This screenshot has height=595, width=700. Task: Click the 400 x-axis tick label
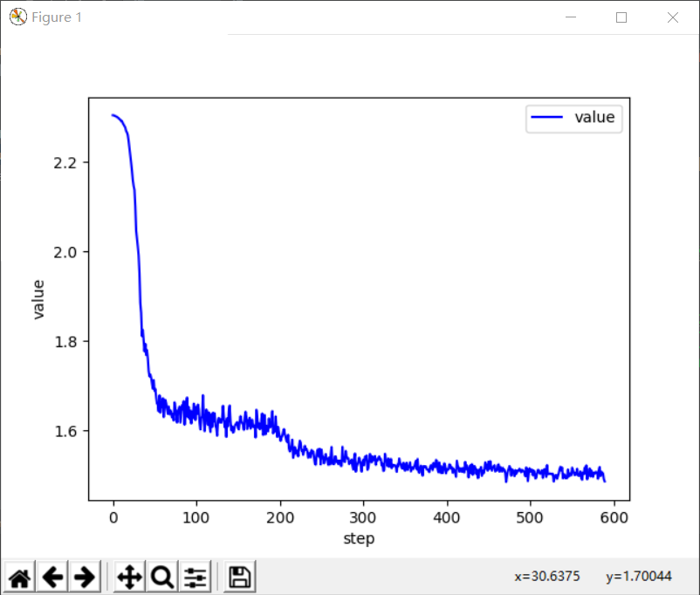(x=447, y=517)
